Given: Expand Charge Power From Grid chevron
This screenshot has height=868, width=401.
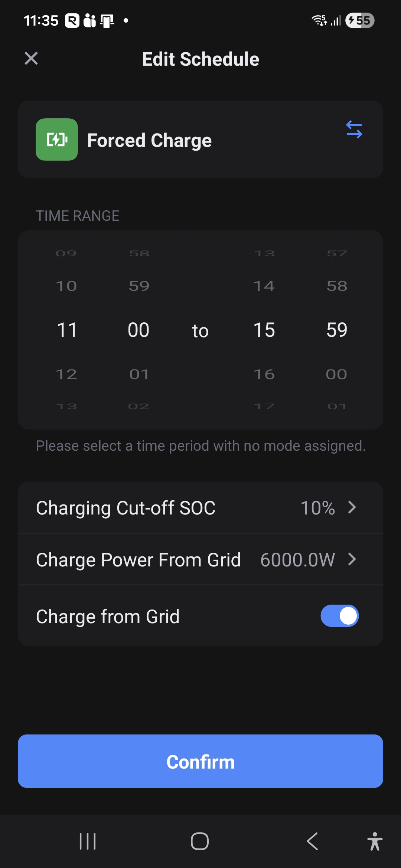Looking at the screenshot, I should point(352,559).
